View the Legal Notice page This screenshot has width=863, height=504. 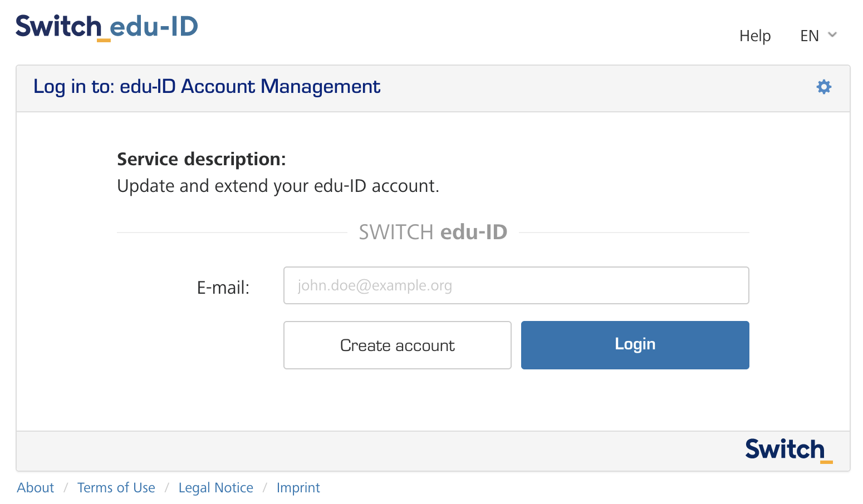coord(215,488)
